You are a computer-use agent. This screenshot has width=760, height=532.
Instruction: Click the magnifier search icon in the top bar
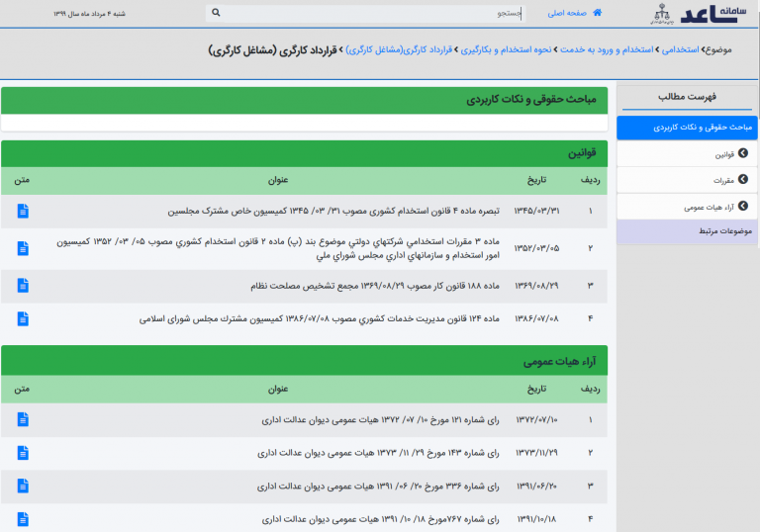tap(217, 14)
